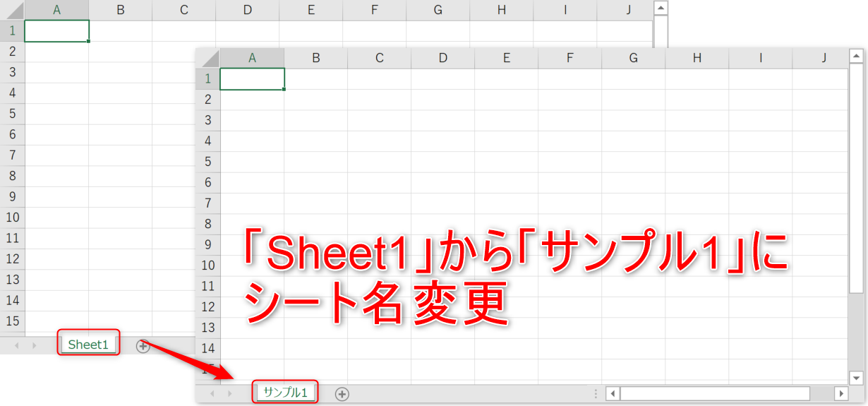
Task: Select row 15 header in back window
Action: pyautogui.click(x=12, y=321)
